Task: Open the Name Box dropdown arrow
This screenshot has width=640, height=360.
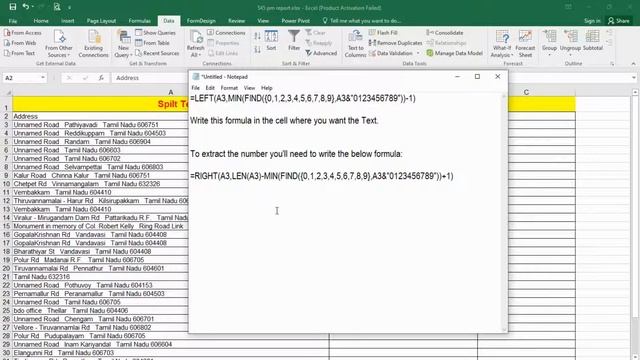Action: [x=43, y=78]
